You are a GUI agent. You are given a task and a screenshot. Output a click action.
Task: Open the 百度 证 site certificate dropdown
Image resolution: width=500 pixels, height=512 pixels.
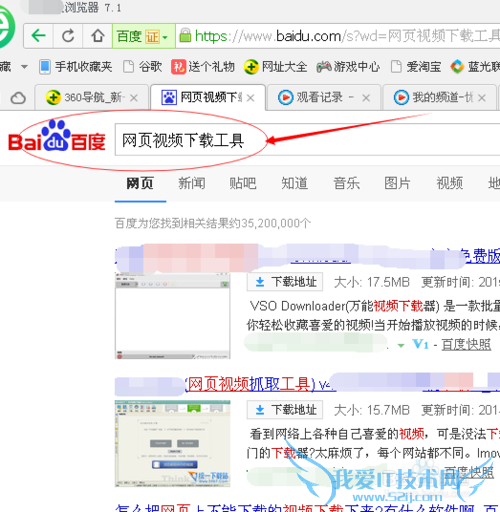(x=144, y=36)
